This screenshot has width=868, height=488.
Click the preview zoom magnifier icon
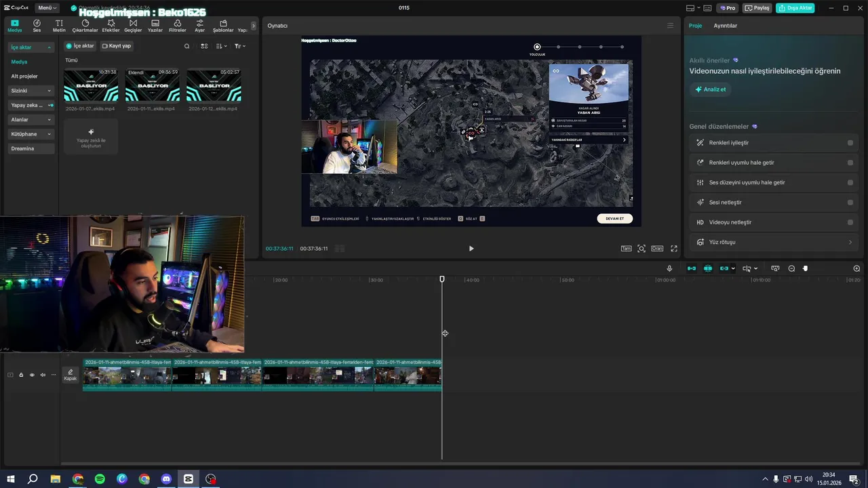[x=642, y=249]
